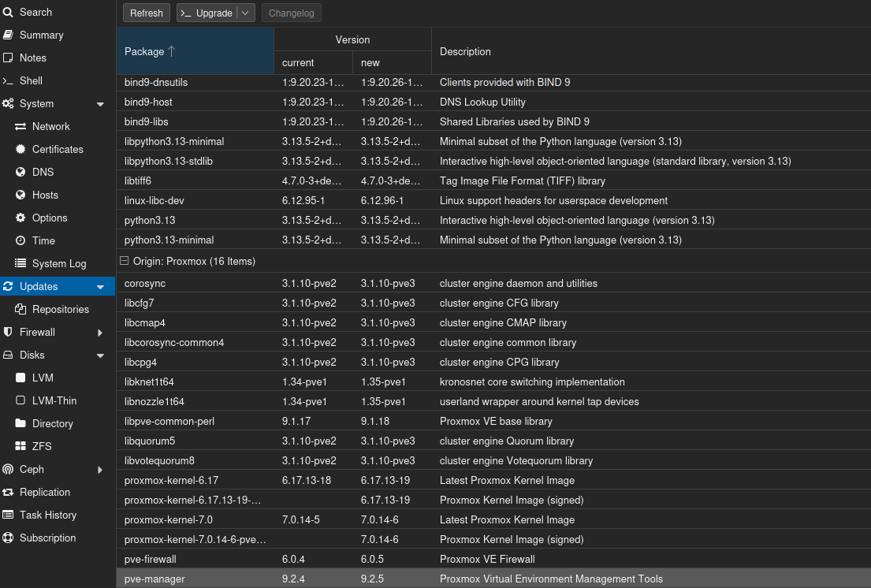Select the corosync package row
This screenshot has height=588, width=871.
[x=493, y=283]
